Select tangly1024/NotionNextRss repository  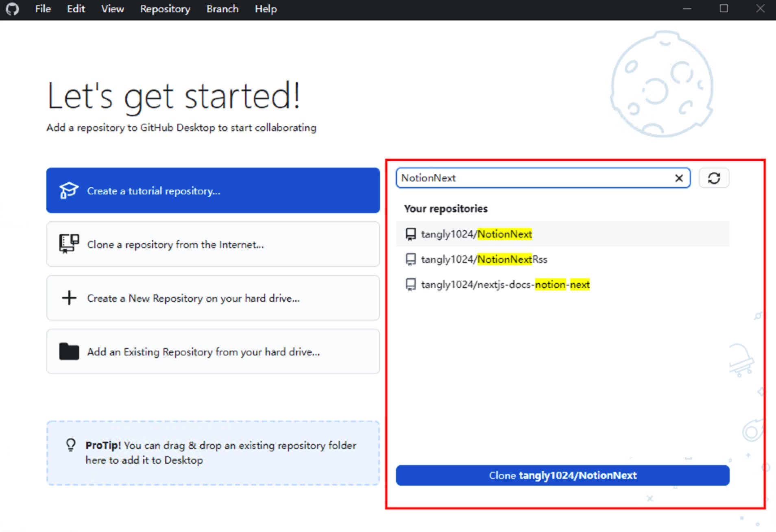pyautogui.click(x=562, y=259)
